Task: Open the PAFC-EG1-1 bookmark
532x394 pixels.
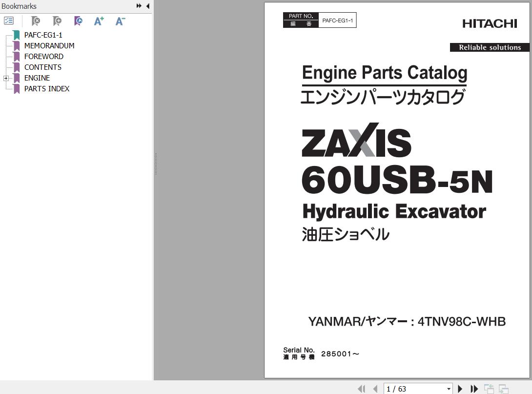Action: (43, 35)
